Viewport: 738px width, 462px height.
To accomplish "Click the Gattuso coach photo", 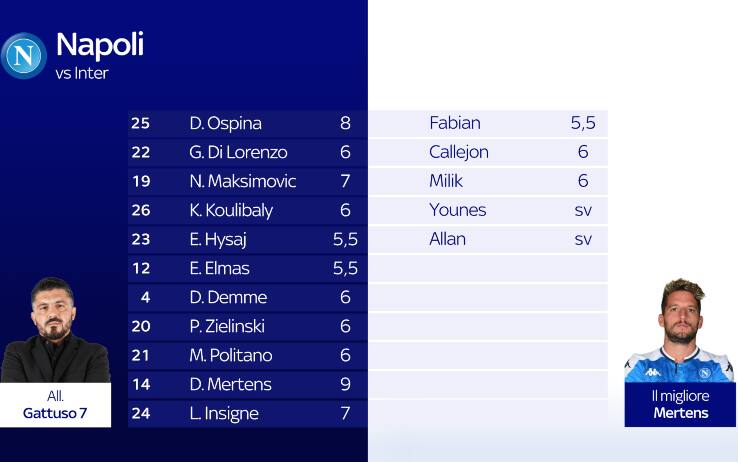I will (x=54, y=330).
